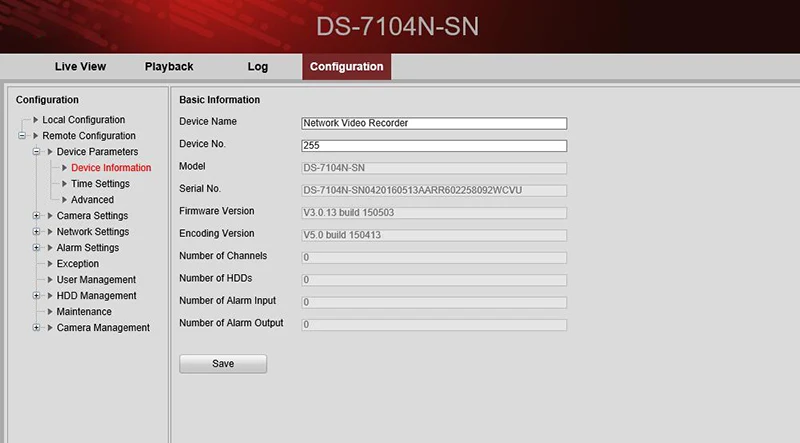Open the Advanced device parameters entry
This screenshot has width=800, height=443.
click(92, 200)
